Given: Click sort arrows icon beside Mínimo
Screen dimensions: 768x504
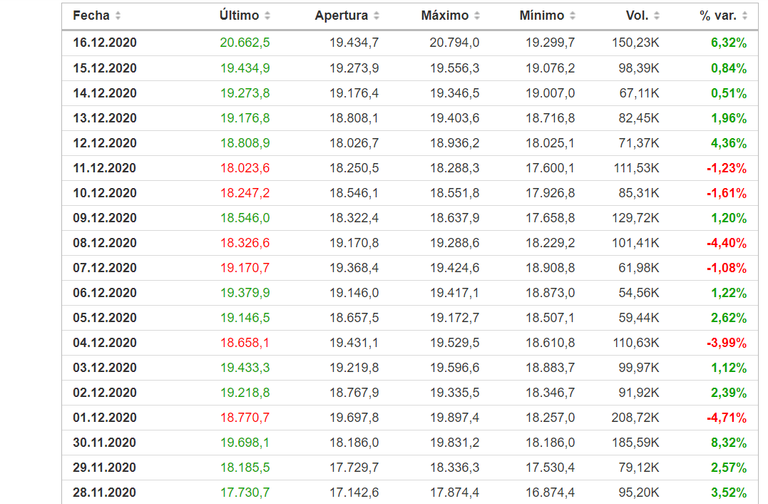Looking at the screenshot, I should [x=573, y=16].
